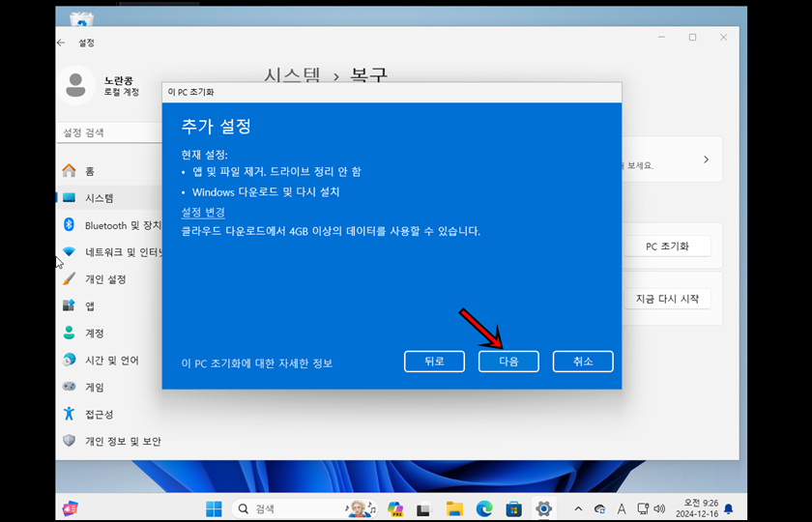Open the notification bell icon
The image size is (812, 522).
tap(729, 508)
